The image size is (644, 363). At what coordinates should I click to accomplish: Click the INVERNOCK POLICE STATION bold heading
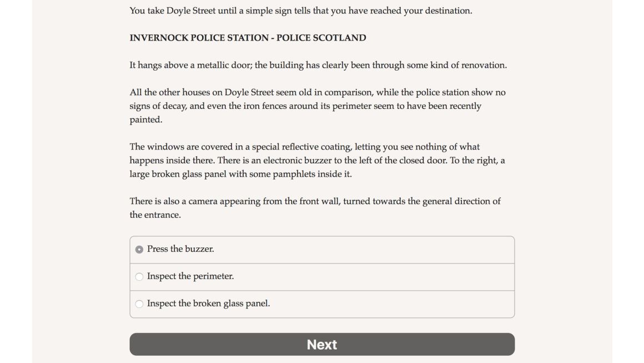[x=248, y=38]
